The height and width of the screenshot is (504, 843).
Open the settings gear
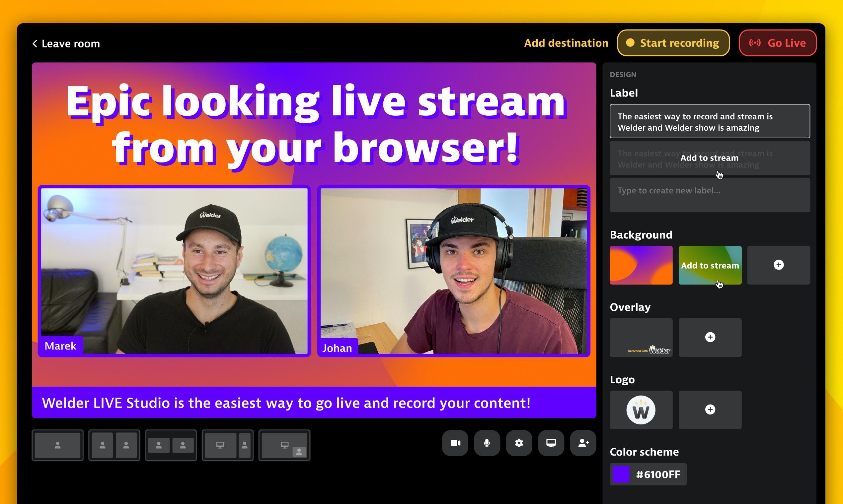tap(519, 443)
